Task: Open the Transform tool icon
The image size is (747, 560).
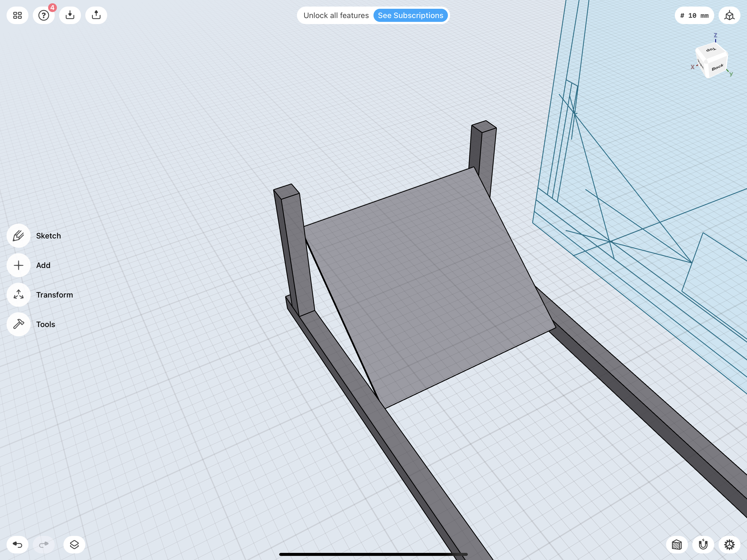Action: 19,294
